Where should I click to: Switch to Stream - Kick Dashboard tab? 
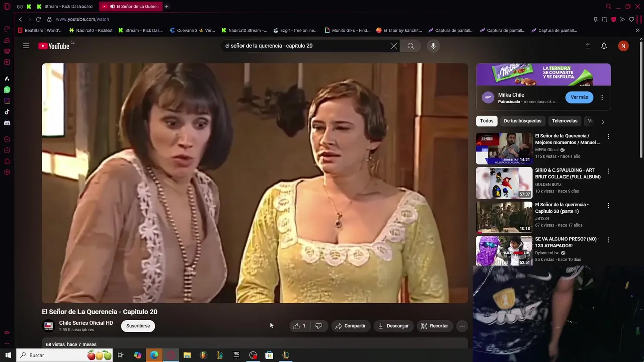pos(64,6)
